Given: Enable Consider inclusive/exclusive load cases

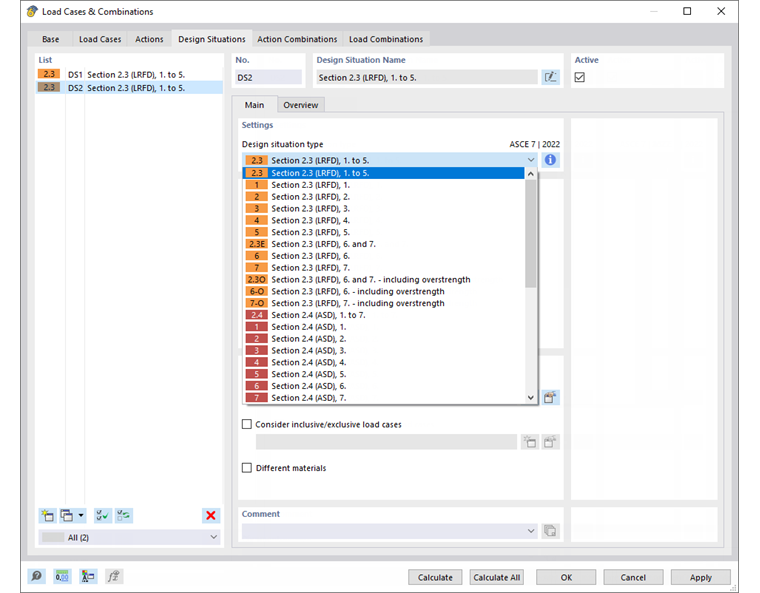Looking at the screenshot, I should click(x=247, y=424).
